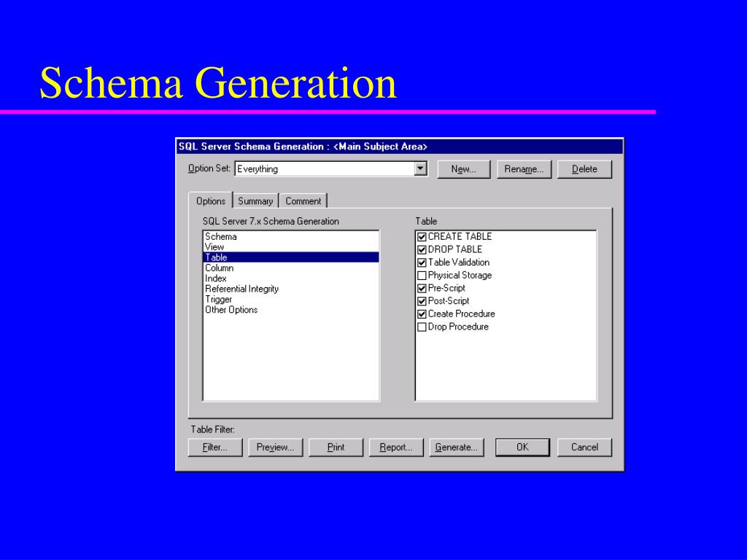Click the Print button
The height and width of the screenshot is (560, 747).
pyautogui.click(x=336, y=447)
